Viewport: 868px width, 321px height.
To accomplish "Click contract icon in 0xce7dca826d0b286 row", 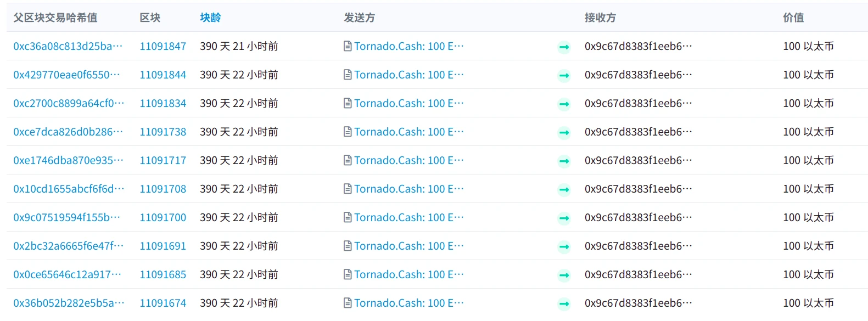I will (348, 132).
